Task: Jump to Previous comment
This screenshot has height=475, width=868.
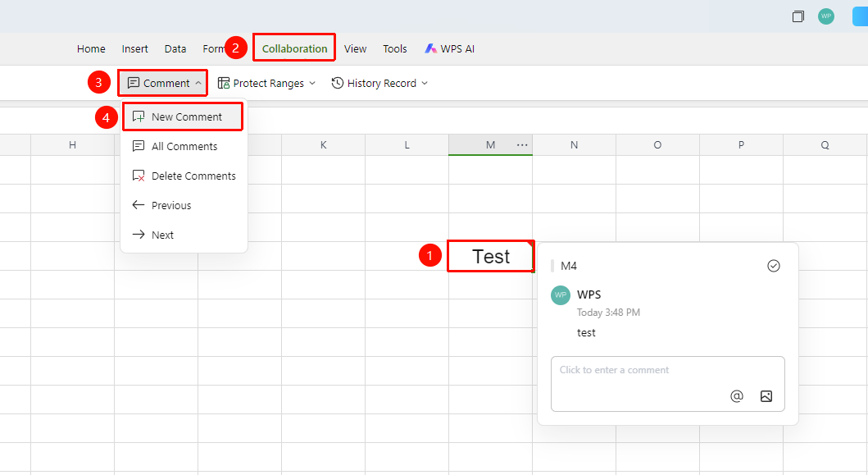Action: (183, 205)
